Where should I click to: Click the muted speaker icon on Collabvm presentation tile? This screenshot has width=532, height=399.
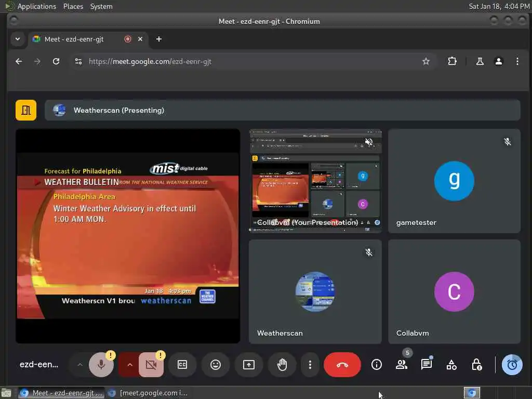pyautogui.click(x=369, y=141)
